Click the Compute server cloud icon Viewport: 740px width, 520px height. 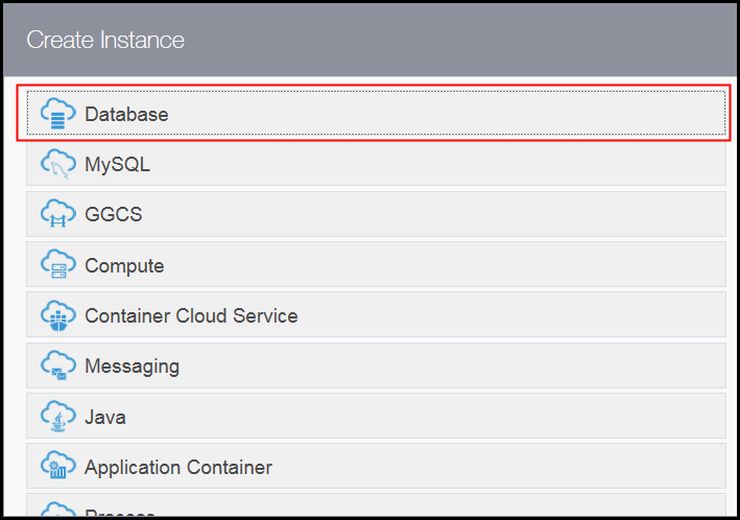pyautogui.click(x=58, y=265)
